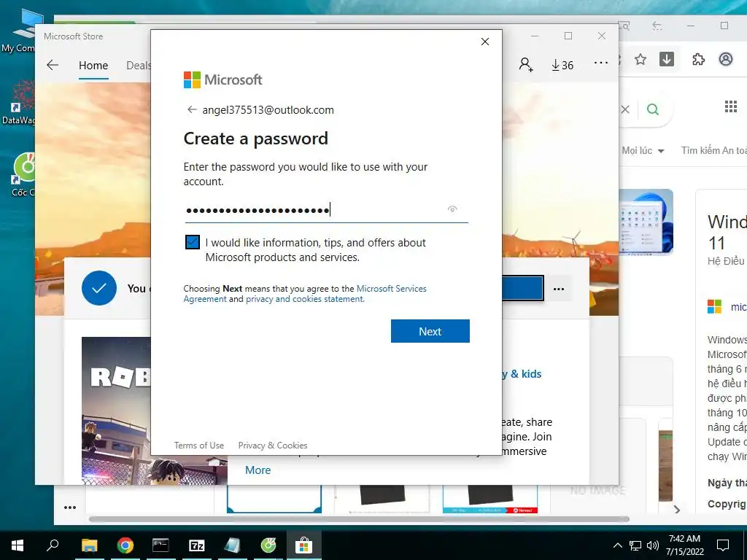Open the notification center icon

(x=723, y=545)
